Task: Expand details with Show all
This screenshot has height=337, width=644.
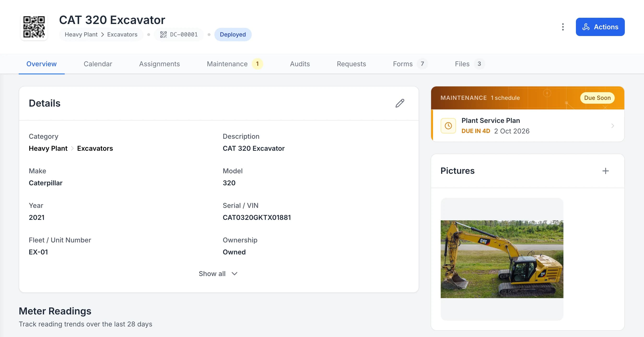Action: 218,274
